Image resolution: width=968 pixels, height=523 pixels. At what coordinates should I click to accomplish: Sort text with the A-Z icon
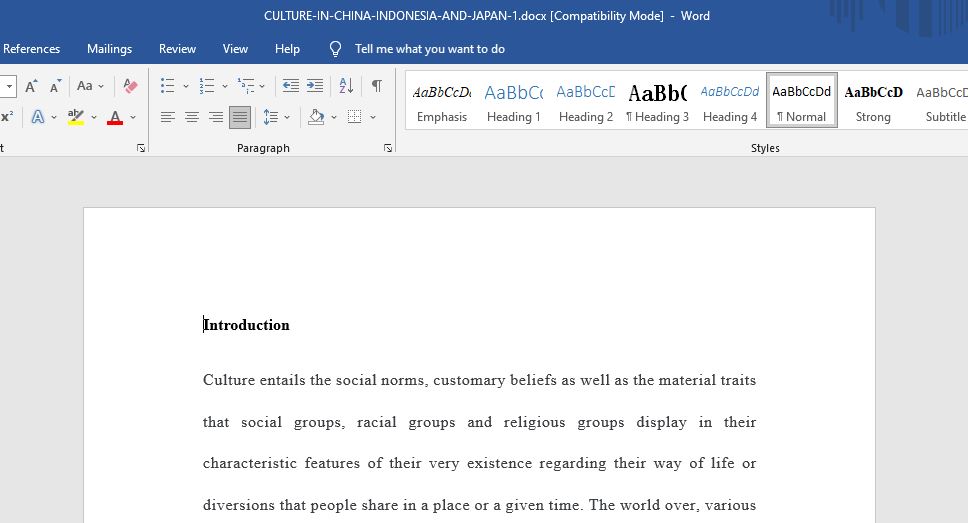tap(346, 86)
